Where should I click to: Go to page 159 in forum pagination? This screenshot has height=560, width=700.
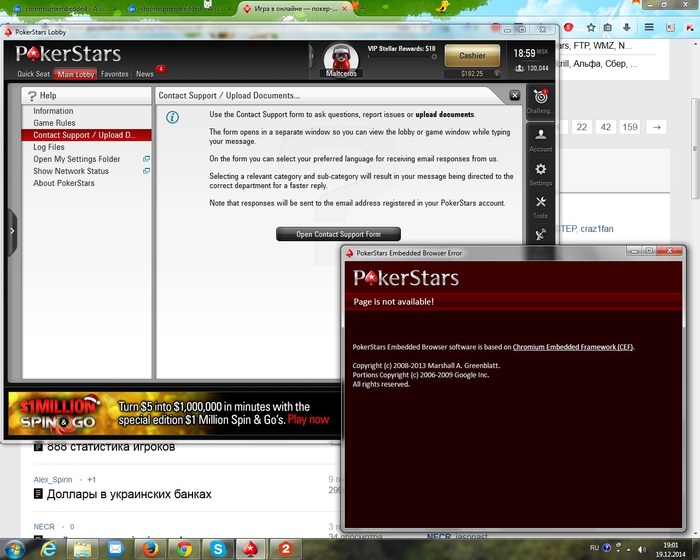click(630, 127)
